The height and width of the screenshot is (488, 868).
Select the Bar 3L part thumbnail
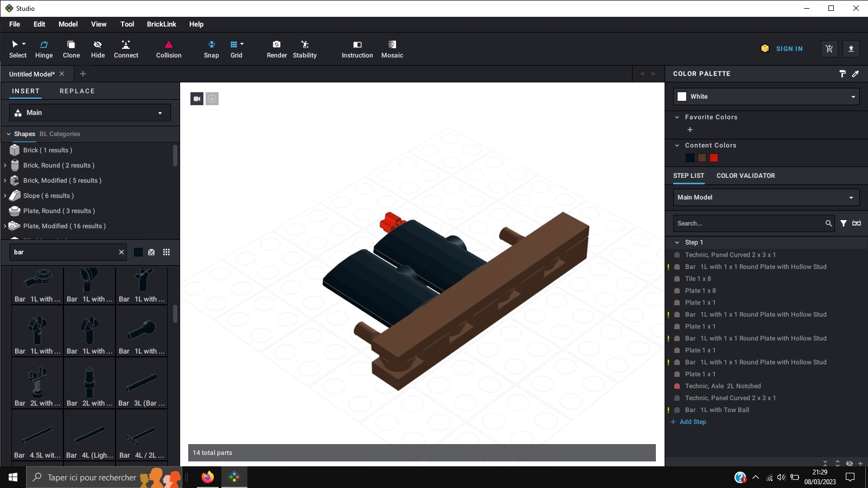[142, 383]
